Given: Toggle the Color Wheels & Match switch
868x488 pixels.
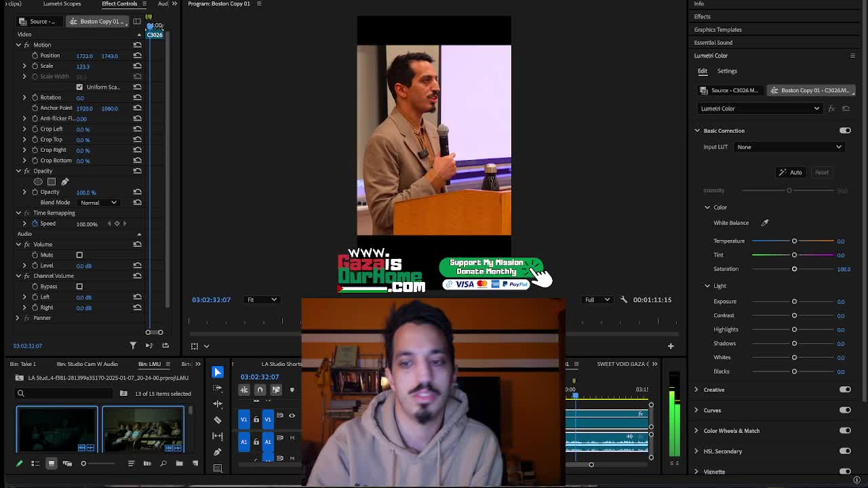Looking at the screenshot, I should tap(845, 430).
